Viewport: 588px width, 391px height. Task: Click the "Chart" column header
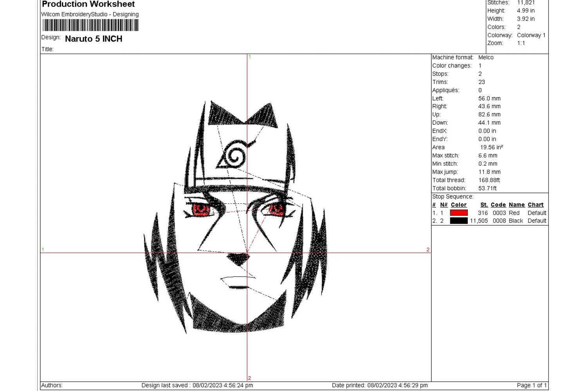point(535,205)
